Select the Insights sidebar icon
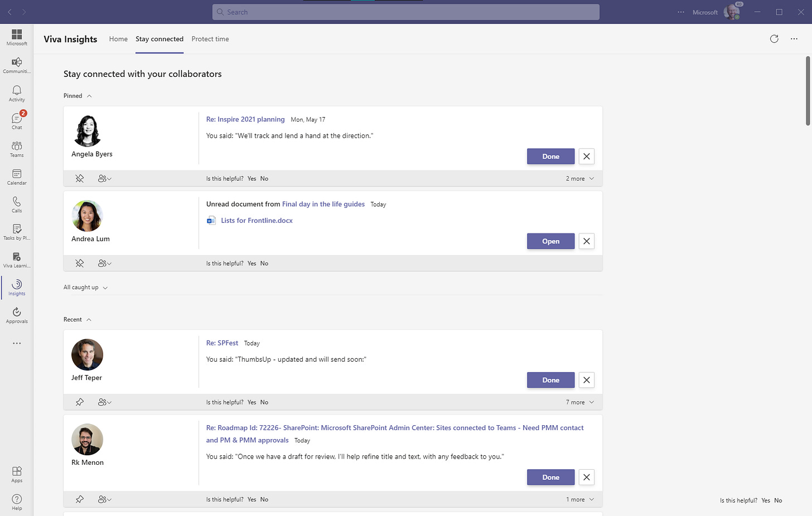The width and height of the screenshot is (812, 516). click(x=17, y=284)
